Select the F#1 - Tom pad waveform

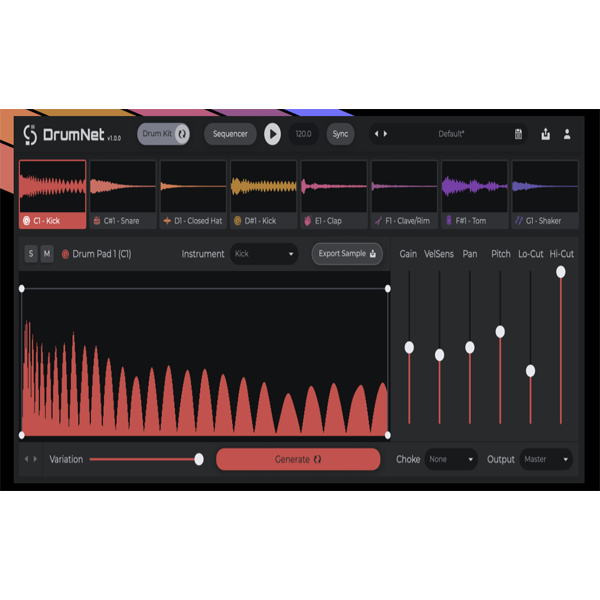click(x=475, y=186)
